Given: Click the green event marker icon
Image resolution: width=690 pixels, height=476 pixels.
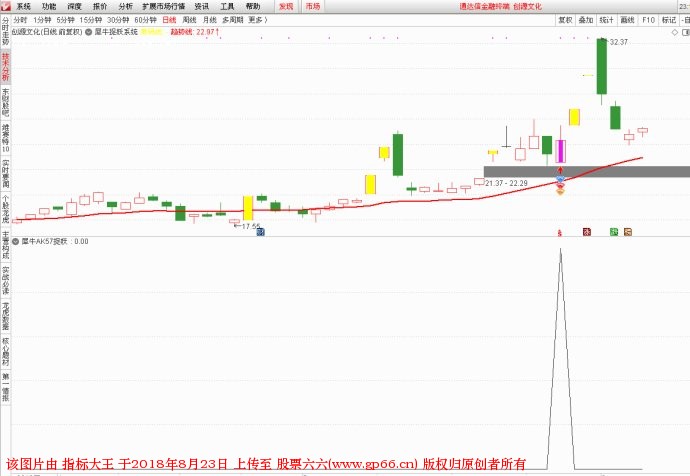Looking at the screenshot, I should pyautogui.click(x=614, y=232).
